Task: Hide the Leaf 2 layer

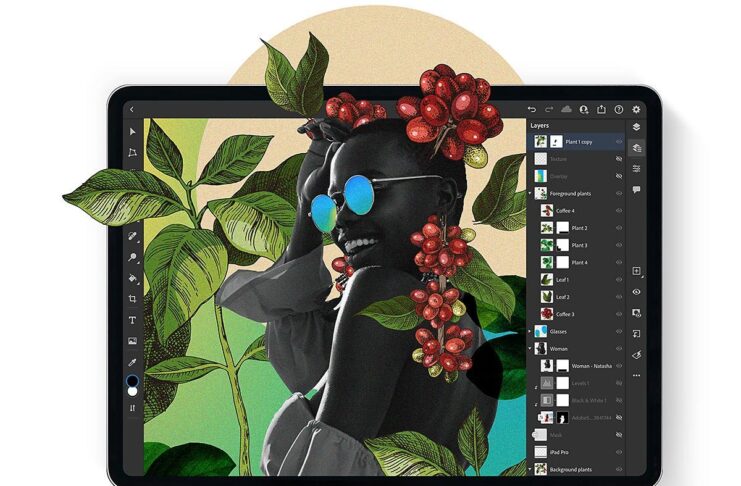Action: point(619,297)
